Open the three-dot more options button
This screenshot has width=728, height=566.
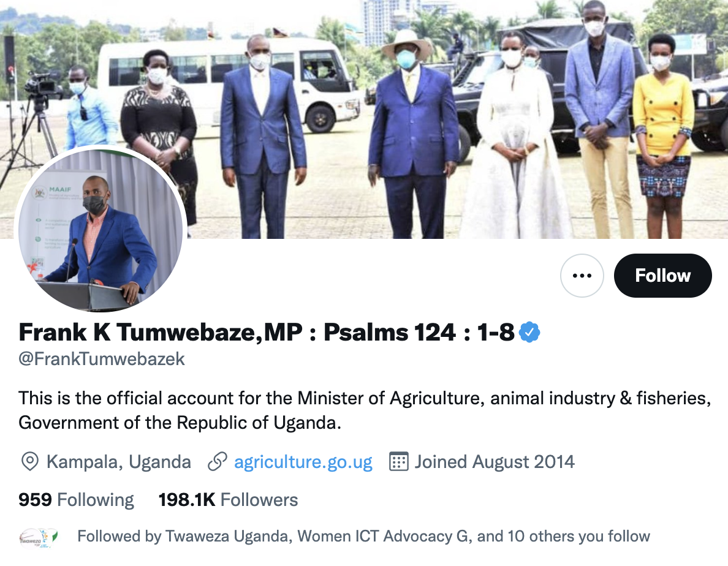tap(582, 276)
